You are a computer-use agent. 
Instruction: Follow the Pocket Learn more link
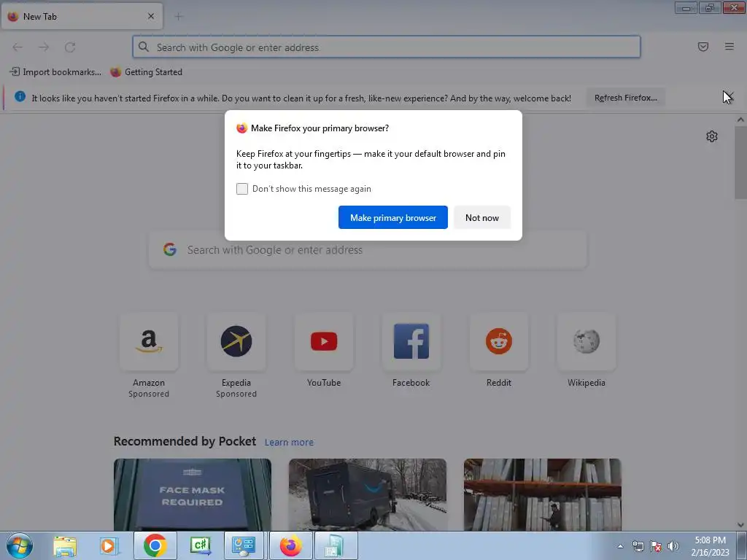coord(289,443)
